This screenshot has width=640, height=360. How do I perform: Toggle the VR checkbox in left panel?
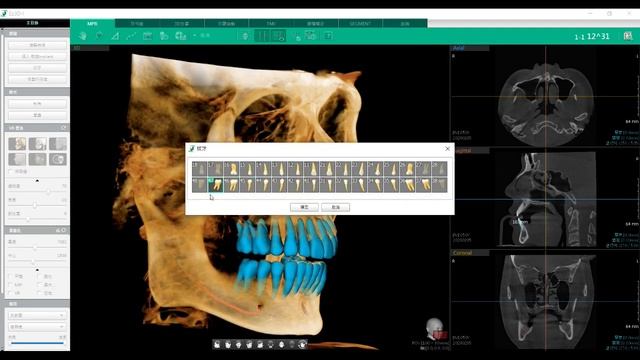11,293
